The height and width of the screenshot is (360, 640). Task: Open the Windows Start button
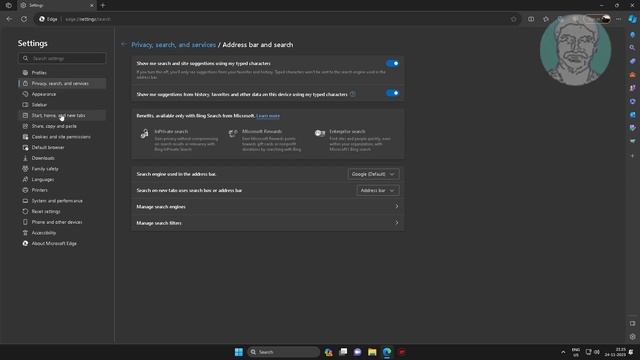(x=239, y=352)
